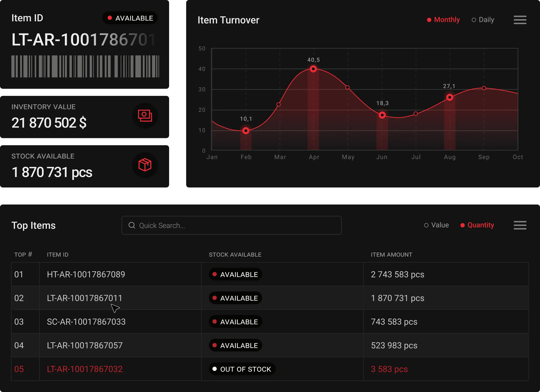Click the Top Items title
The image size is (540, 392).
pyautogui.click(x=33, y=225)
